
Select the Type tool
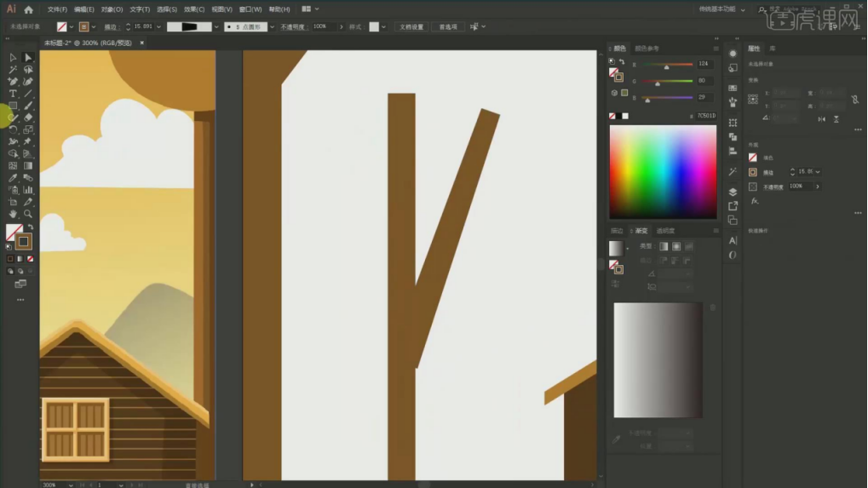[x=13, y=94]
